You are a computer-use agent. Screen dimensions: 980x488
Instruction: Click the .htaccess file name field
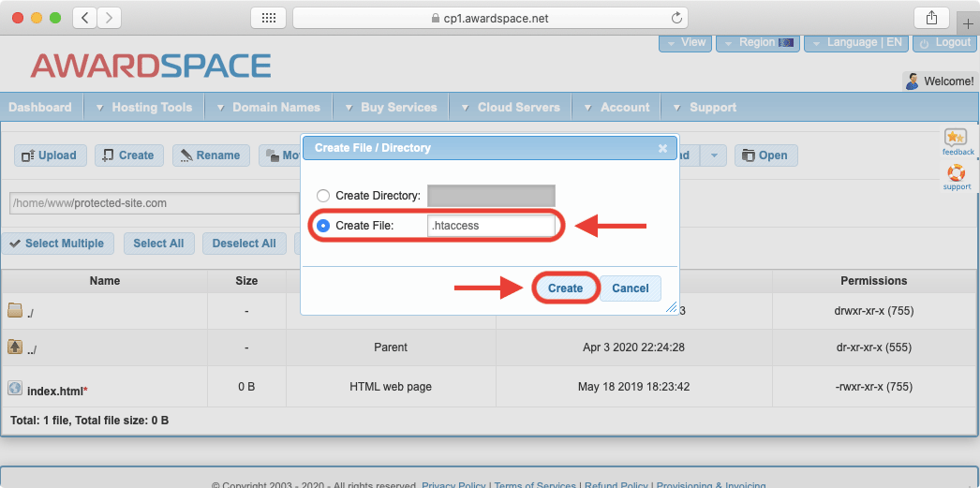pyautogui.click(x=491, y=226)
